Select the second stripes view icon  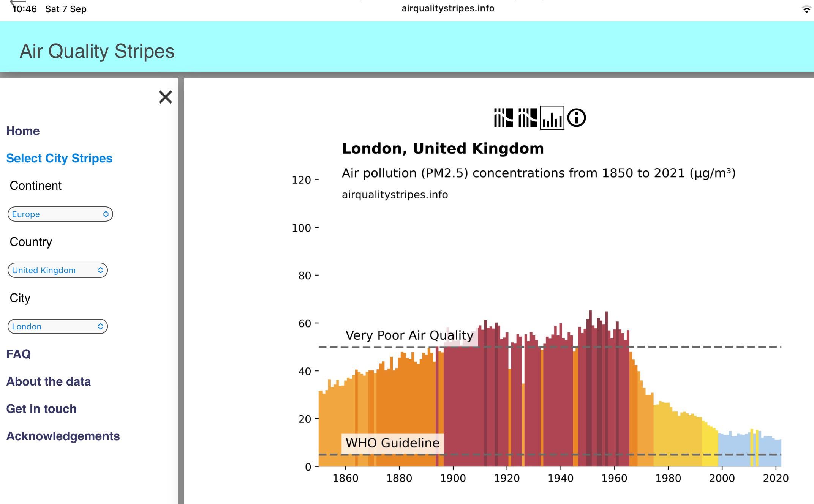pyautogui.click(x=528, y=118)
